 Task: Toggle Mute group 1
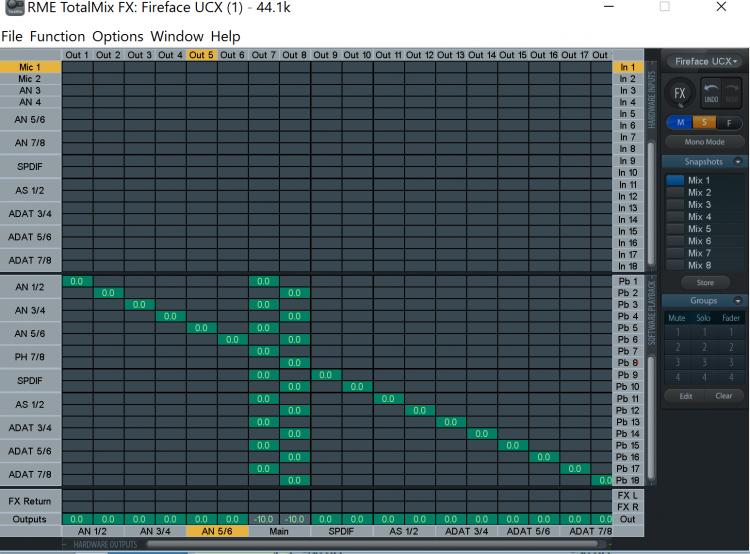(x=677, y=332)
